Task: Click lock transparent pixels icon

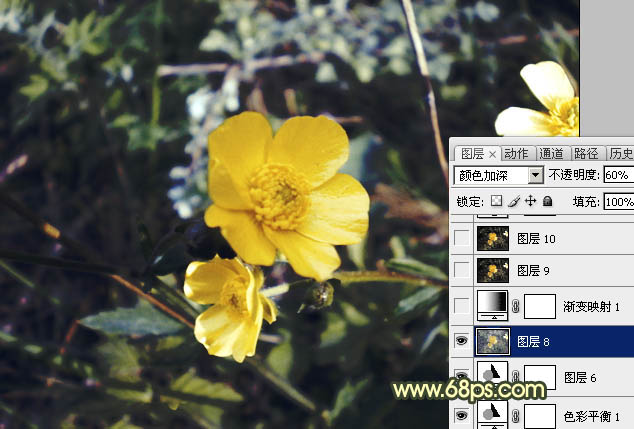Action: 497,201
